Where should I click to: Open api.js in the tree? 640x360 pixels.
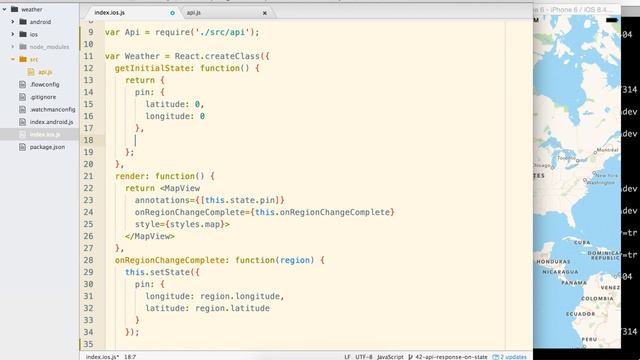click(45, 72)
